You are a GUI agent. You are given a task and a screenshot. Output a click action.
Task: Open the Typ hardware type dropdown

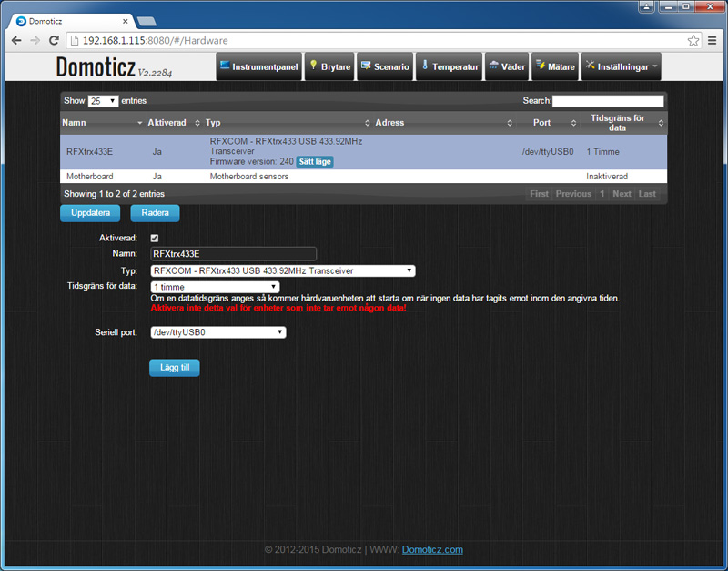click(283, 270)
